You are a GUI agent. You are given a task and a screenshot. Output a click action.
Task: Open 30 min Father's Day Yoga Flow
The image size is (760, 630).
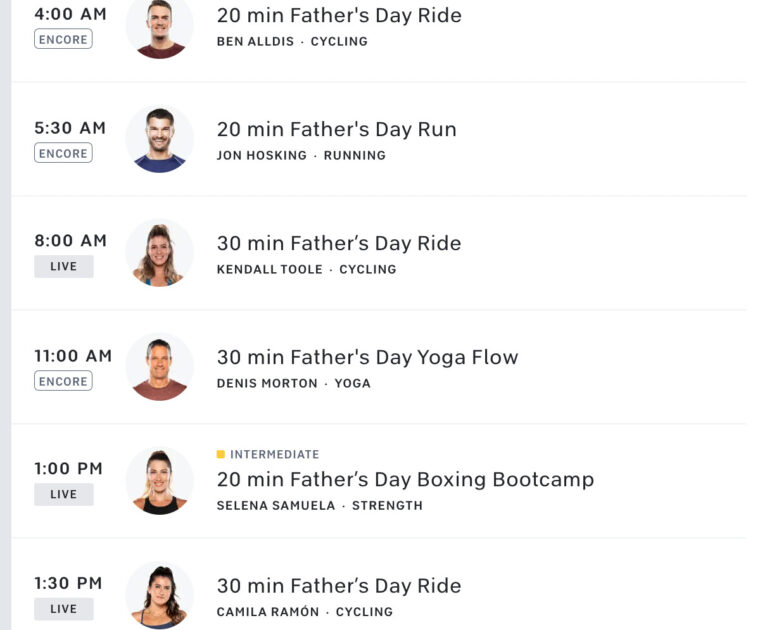pos(367,358)
